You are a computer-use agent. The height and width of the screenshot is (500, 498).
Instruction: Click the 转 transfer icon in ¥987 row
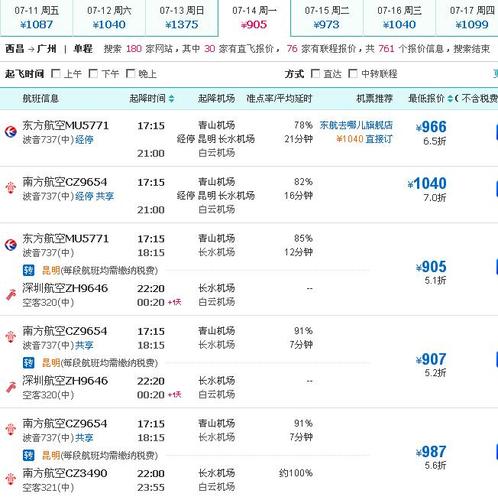coord(29,455)
